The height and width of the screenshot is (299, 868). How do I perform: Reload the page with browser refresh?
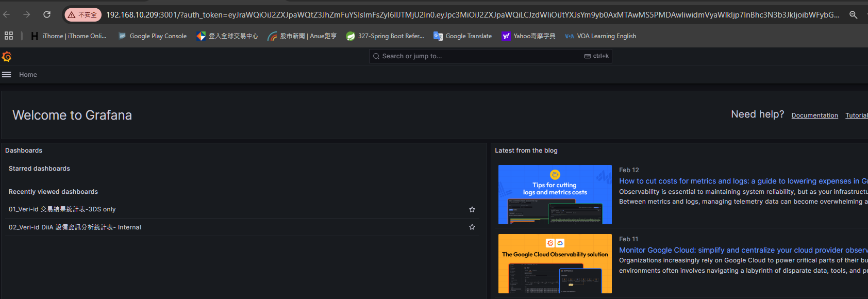(x=47, y=14)
